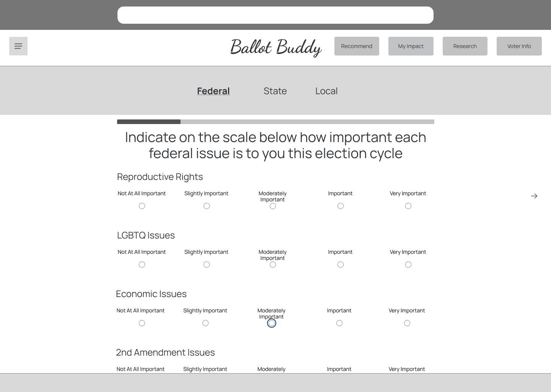Click the search field at the top
This screenshot has width=551, height=392.
click(275, 15)
